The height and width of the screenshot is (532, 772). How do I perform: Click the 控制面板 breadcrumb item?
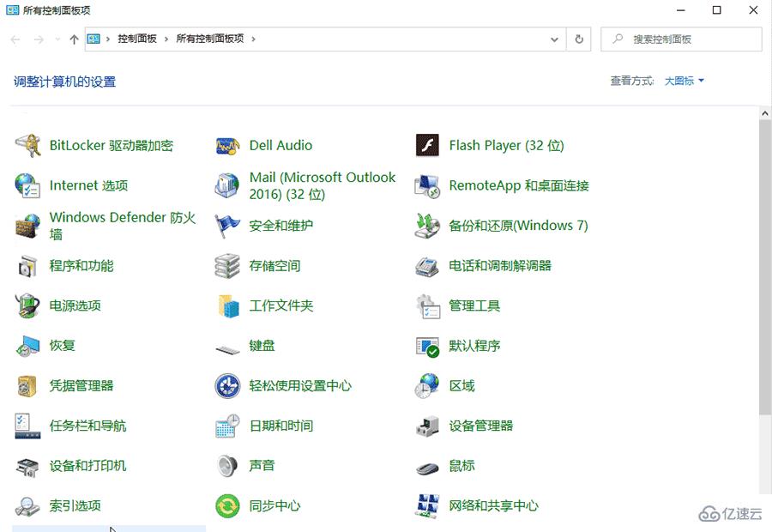click(x=137, y=39)
